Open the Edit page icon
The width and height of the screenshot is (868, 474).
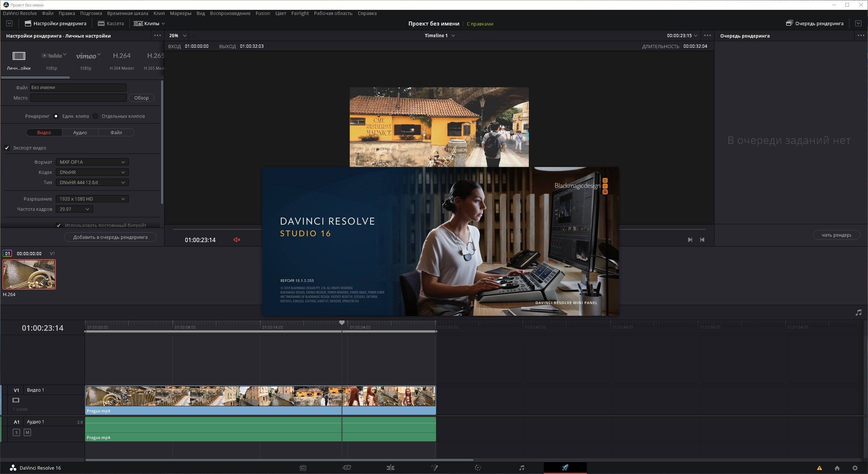pos(390,468)
